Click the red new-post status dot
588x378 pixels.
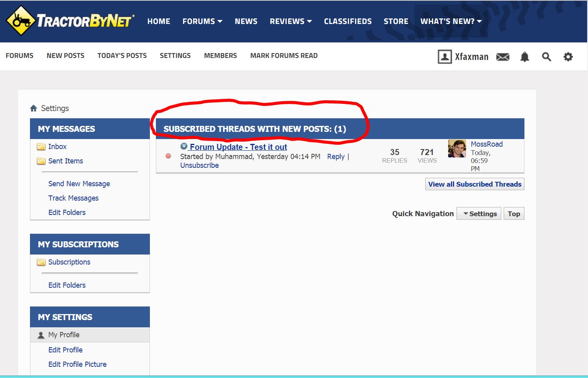(x=168, y=156)
